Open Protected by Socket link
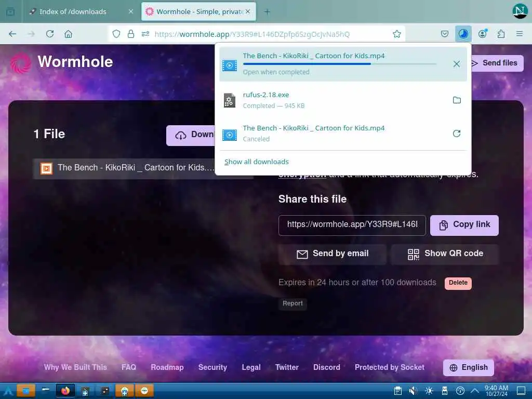This screenshot has height=399, width=532. coord(390,367)
